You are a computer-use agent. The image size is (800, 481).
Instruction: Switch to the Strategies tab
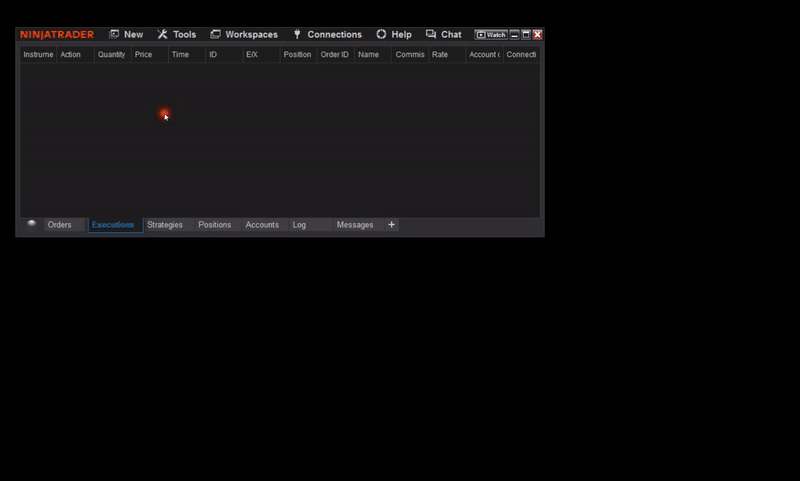pyautogui.click(x=165, y=225)
